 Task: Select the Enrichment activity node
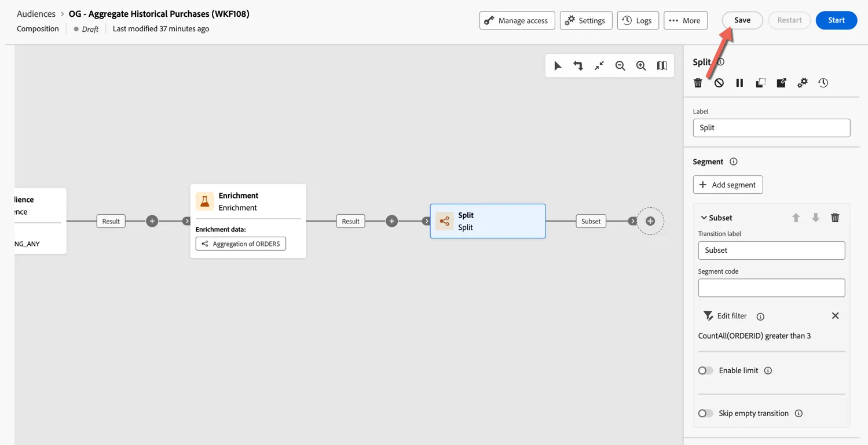pos(248,221)
